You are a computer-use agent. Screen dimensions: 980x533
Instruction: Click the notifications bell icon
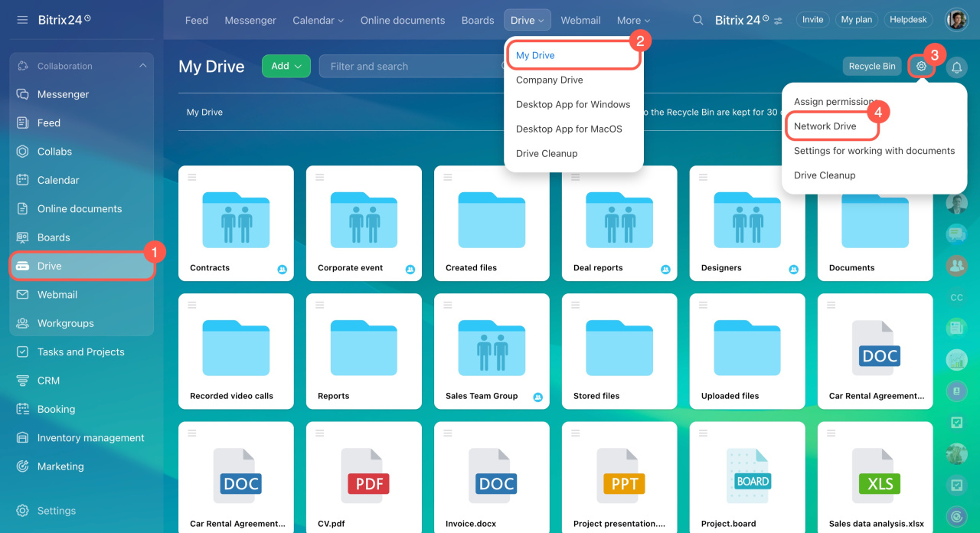tap(956, 67)
